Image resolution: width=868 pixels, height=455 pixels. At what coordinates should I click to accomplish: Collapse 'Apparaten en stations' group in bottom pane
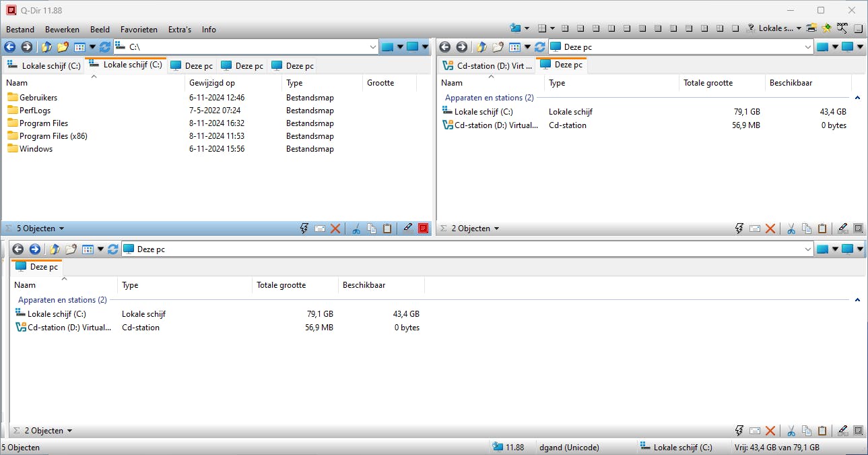pyautogui.click(x=857, y=300)
